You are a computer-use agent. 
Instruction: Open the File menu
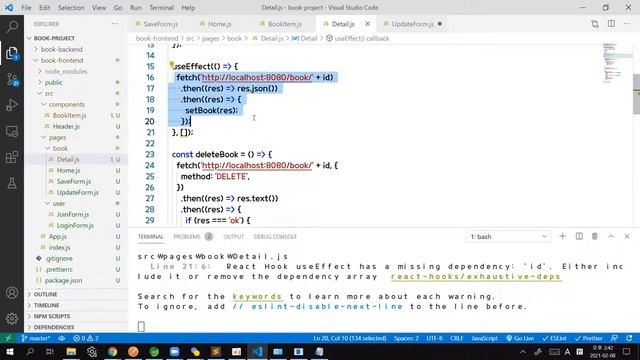coord(26,8)
